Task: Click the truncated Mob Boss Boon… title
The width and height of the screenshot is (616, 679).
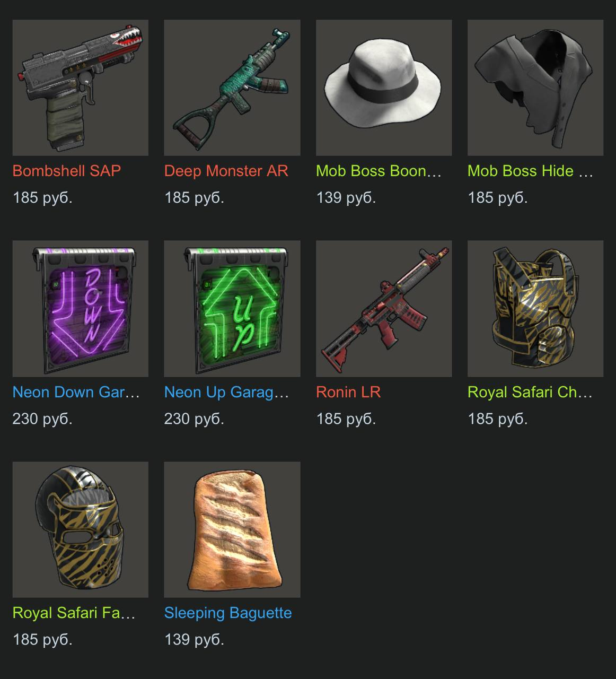Action: (379, 171)
